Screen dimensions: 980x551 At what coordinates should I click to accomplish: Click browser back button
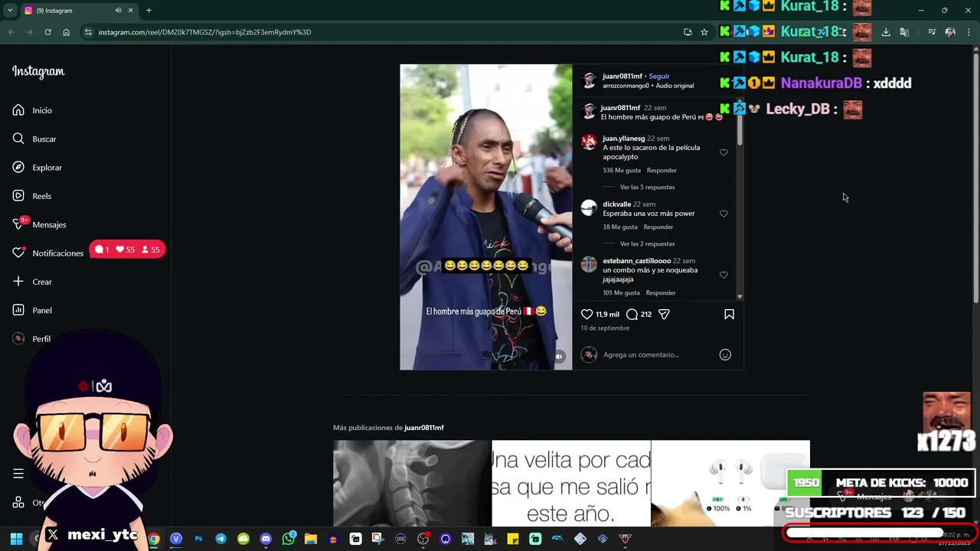click(x=11, y=32)
